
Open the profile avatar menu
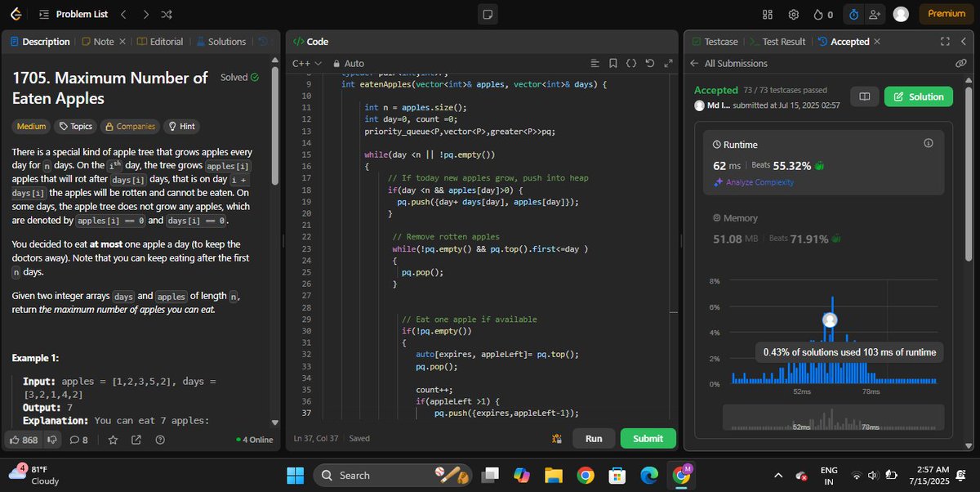pos(902,14)
